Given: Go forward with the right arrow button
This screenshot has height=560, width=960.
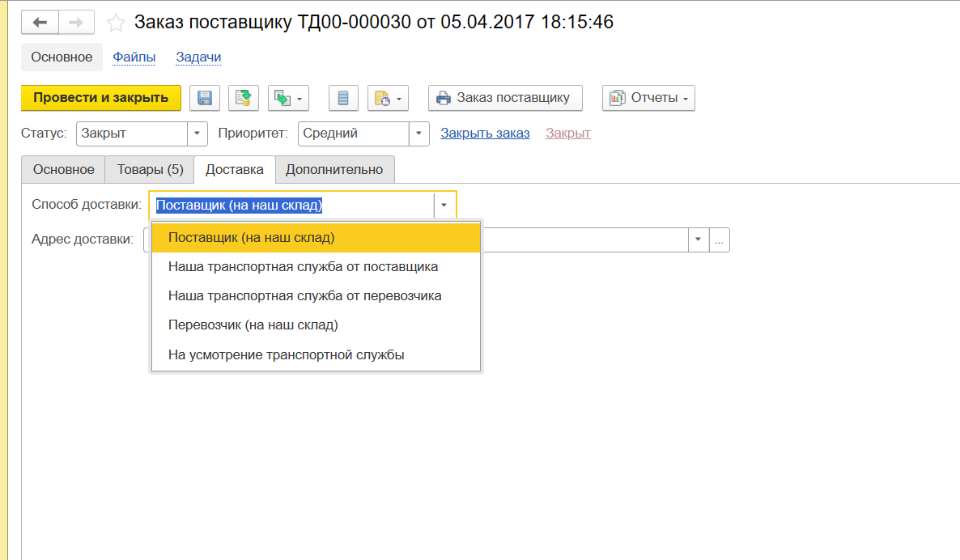Looking at the screenshot, I should click(76, 23).
